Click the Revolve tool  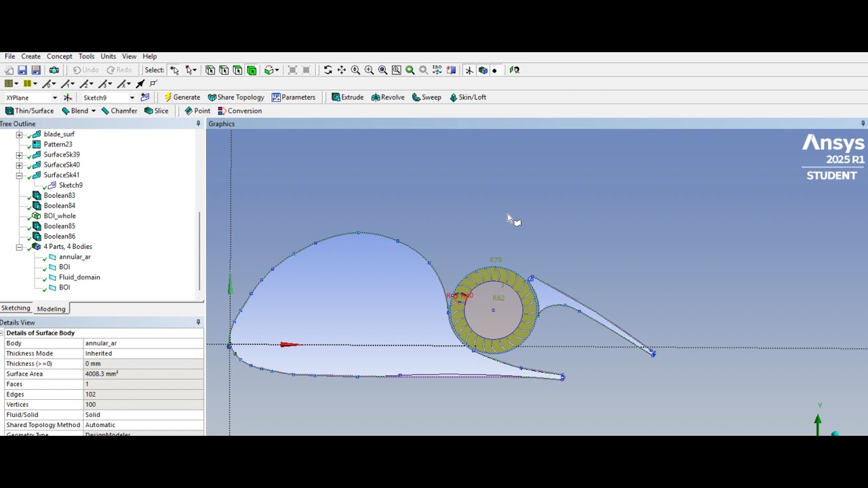tap(388, 97)
